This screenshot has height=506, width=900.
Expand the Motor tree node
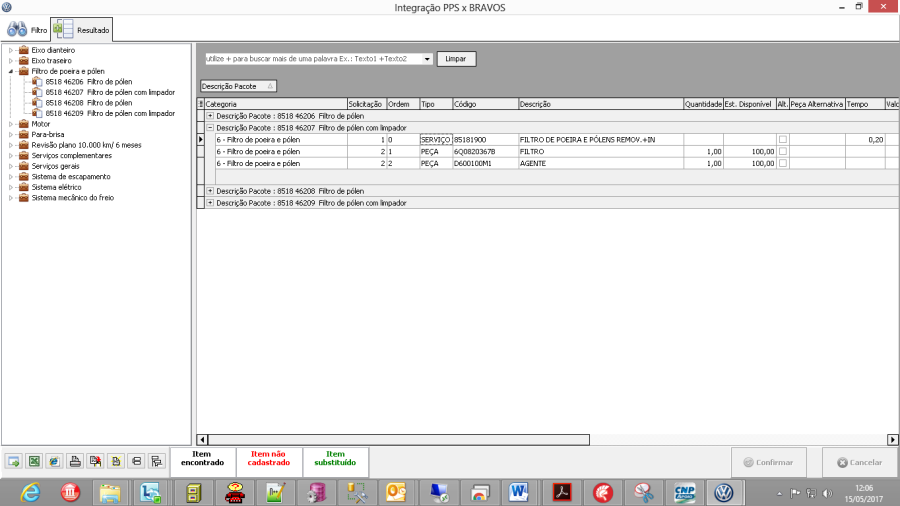10,124
